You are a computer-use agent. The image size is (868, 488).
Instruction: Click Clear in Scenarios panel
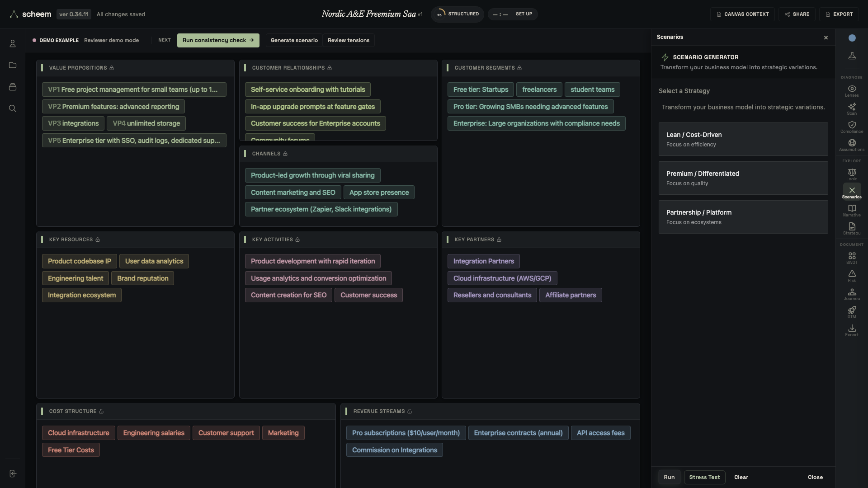pyautogui.click(x=741, y=477)
